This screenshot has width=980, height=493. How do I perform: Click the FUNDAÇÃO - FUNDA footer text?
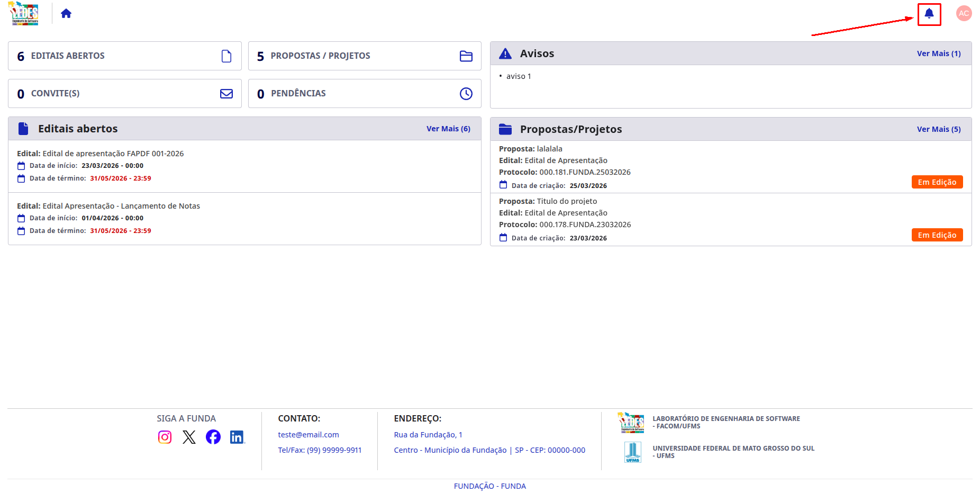(490, 486)
